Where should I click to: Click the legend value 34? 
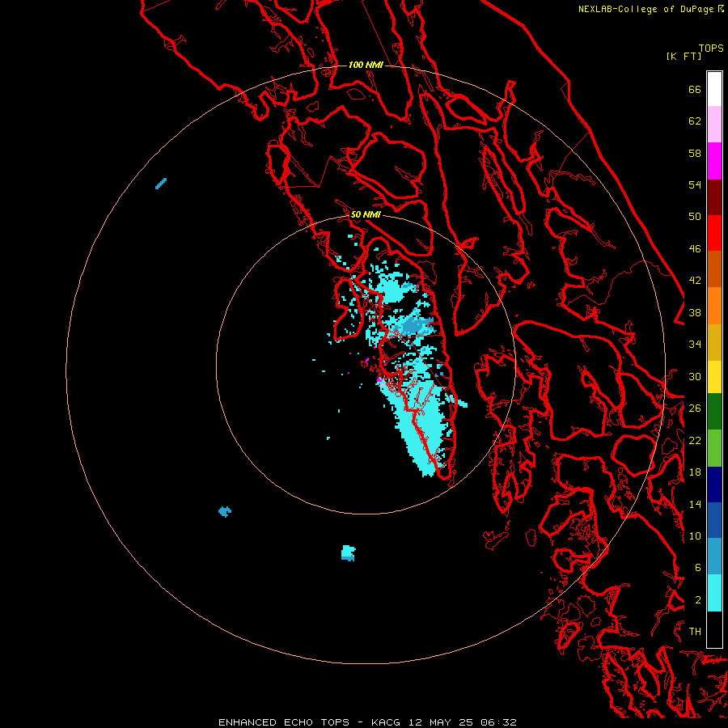coord(695,345)
